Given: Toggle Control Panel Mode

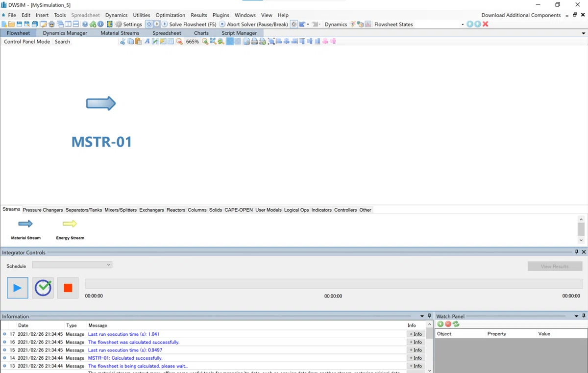Looking at the screenshot, I should point(27,42).
